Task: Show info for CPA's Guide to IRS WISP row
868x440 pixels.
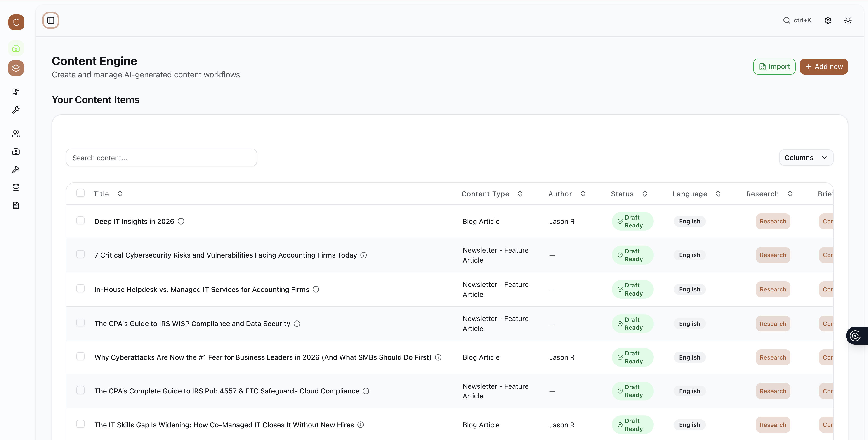Action: pos(297,324)
